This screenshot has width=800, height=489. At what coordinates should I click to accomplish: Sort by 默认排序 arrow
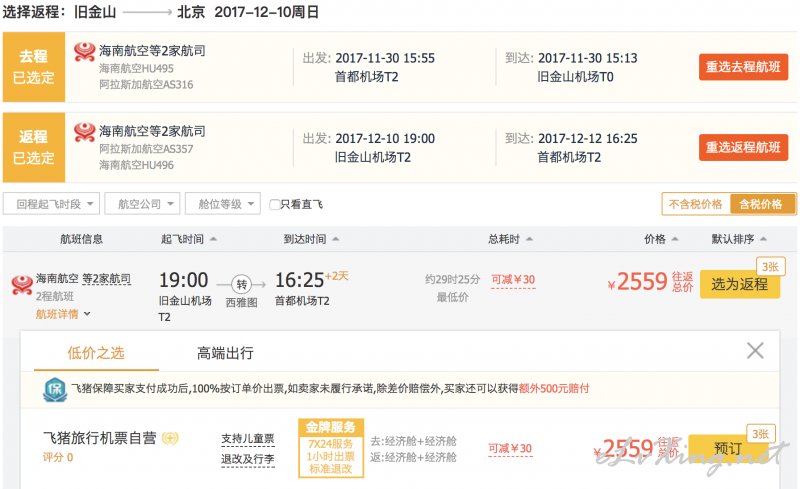pos(763,239)
